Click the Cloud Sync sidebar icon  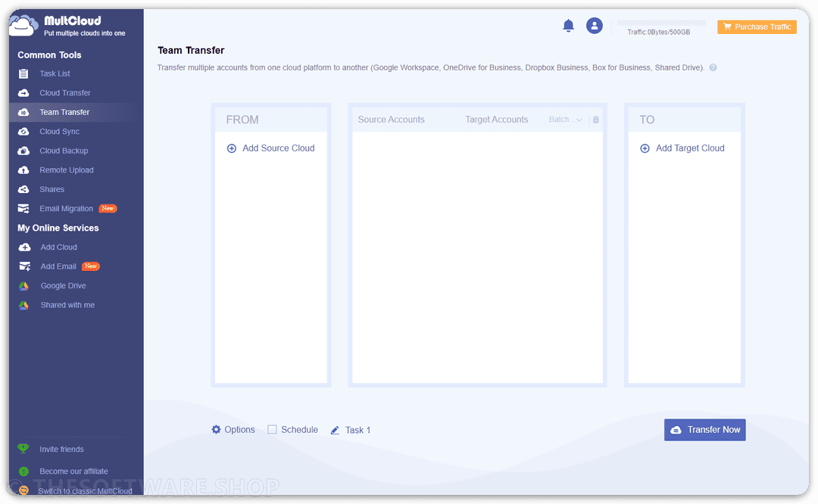click(x=23, y=132)
